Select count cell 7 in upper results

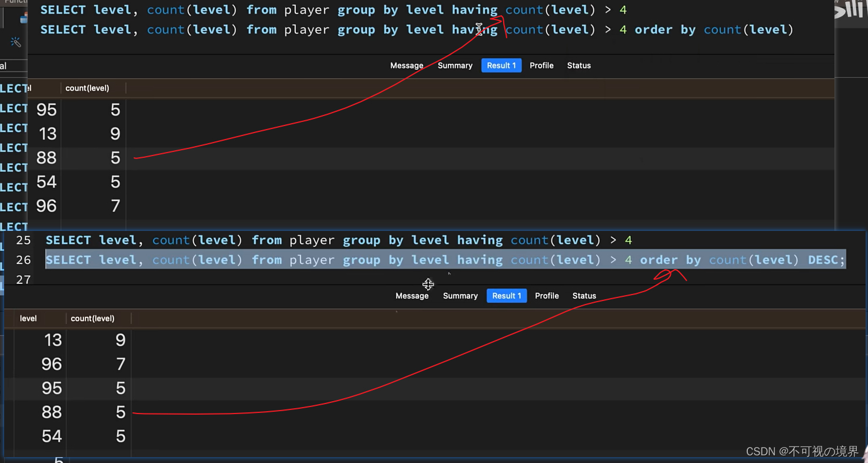[x=115, y=206]
